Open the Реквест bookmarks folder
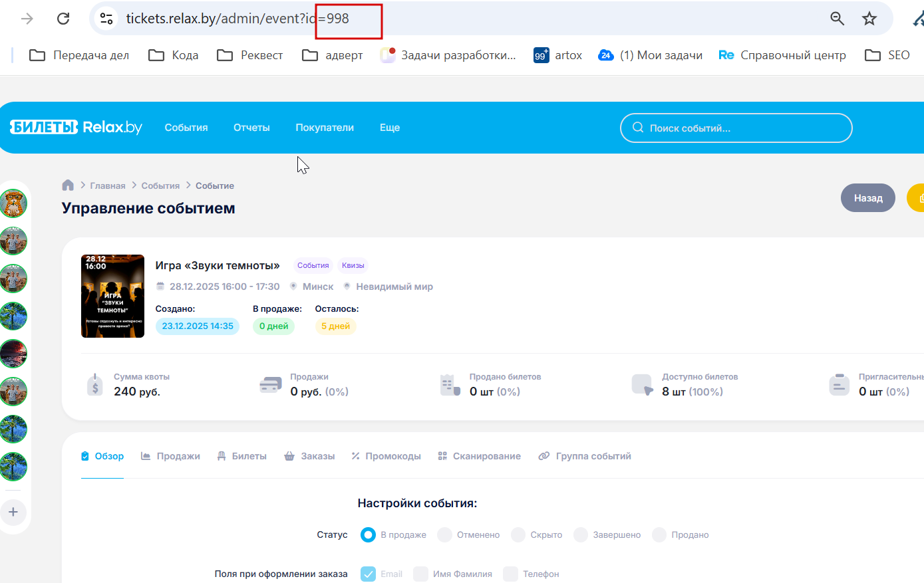Screen dimensions: 924x583 [x=250, y=55]
